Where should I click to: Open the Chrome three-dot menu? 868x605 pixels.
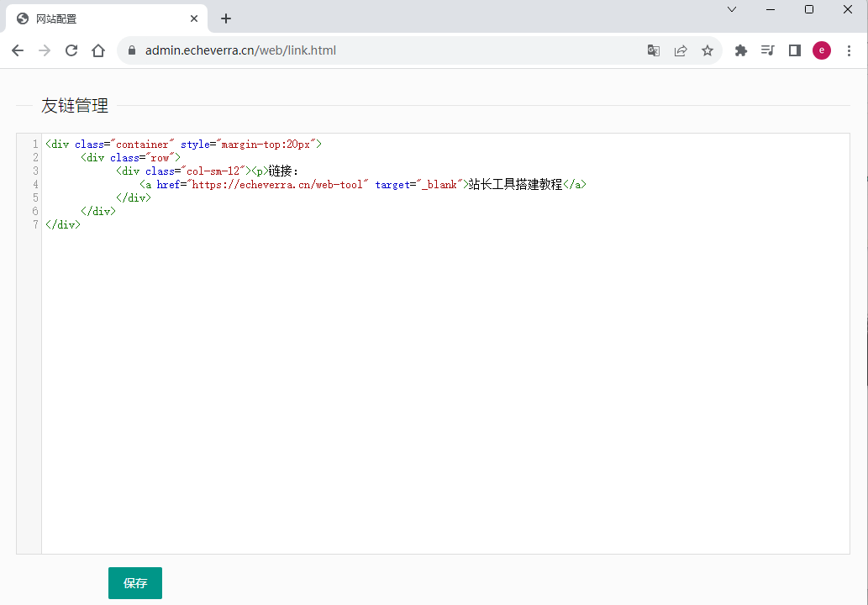(x=849, y=50)
